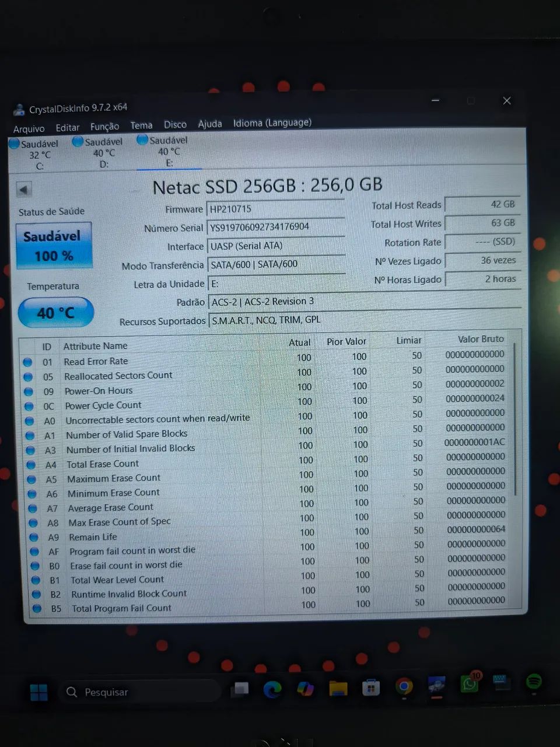560x747 pixels.
Task: Open WhatsApp from the taskbar
Action: [470, 683]
